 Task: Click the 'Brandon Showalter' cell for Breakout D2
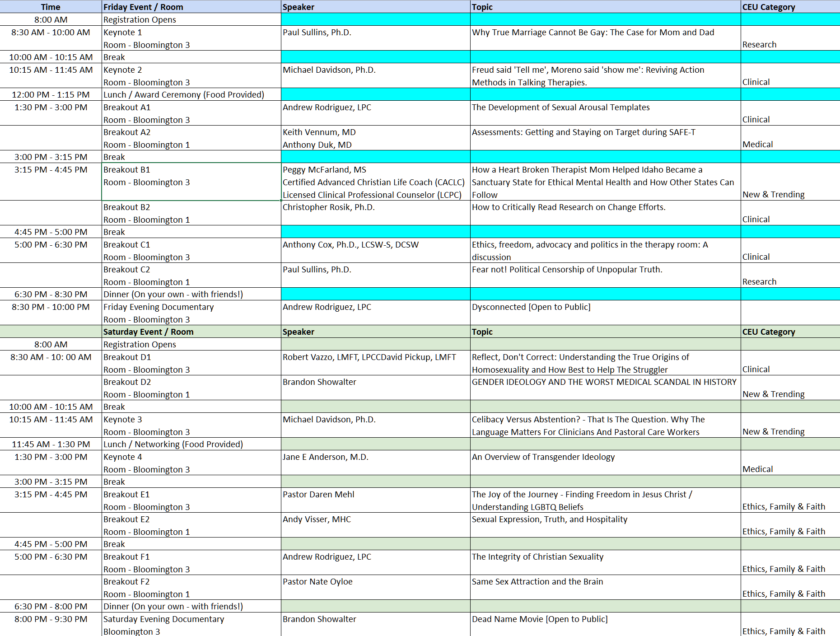(x=376, y=388)
